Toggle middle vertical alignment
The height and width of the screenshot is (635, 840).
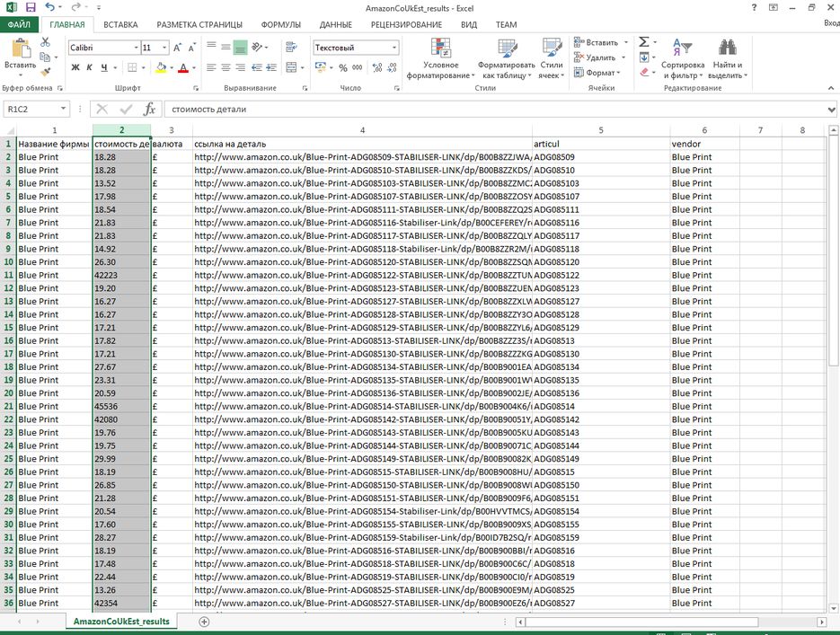[x=225, y=47]
